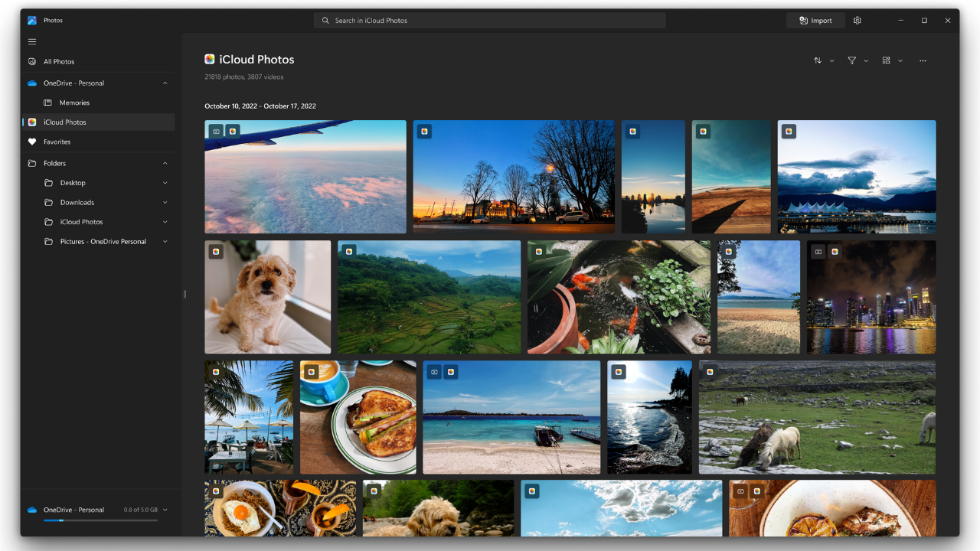The width and height of the screenshot is (980, 551).
Task: Expand the sort dropdown chevron
Action: 832,60
